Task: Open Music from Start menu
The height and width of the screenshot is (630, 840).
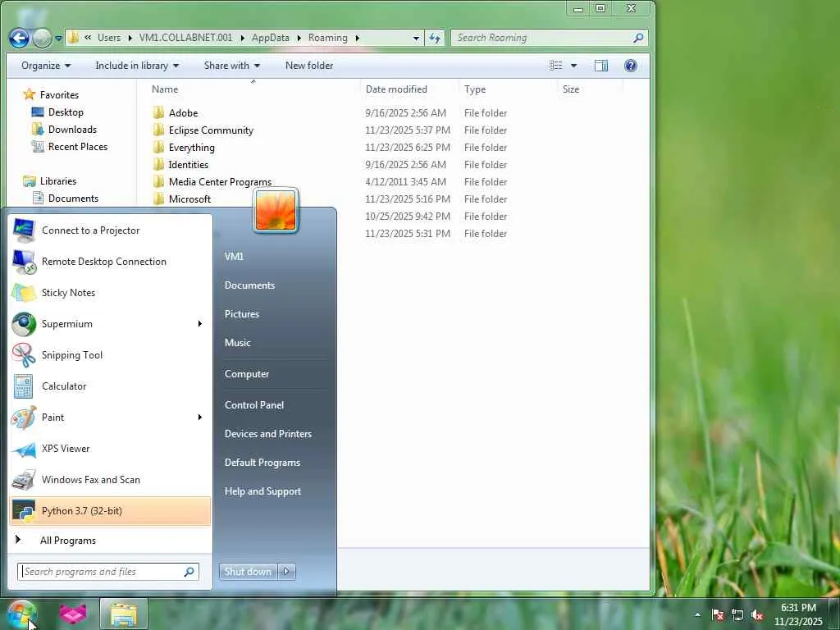Action: coord(237,343)
